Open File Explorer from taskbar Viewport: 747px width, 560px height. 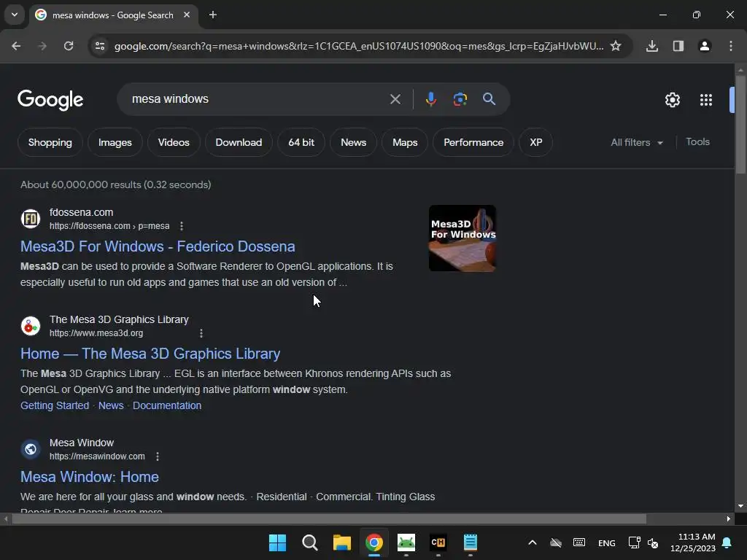(x=341, y=542)
